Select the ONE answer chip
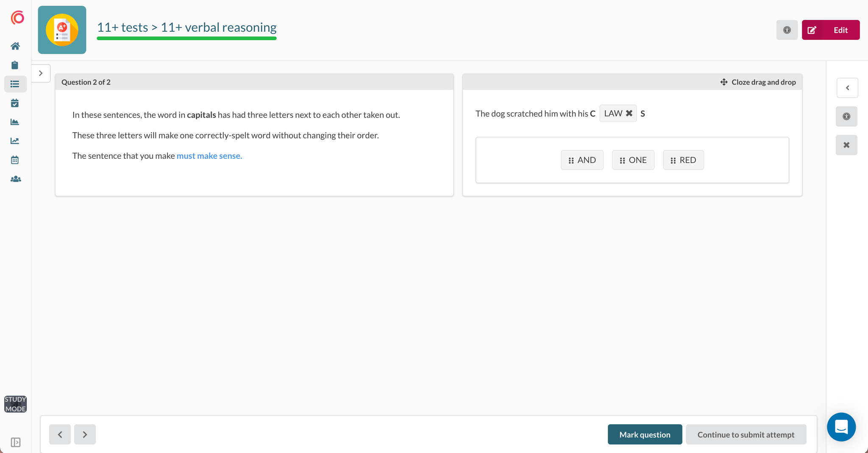Viewport: 868px width, 453px height. tap(633, 160)
